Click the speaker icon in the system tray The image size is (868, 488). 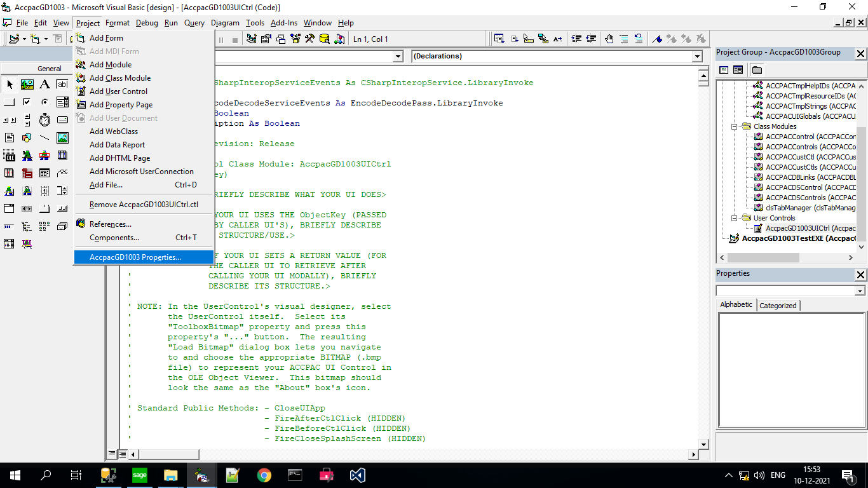pos(761,475)
